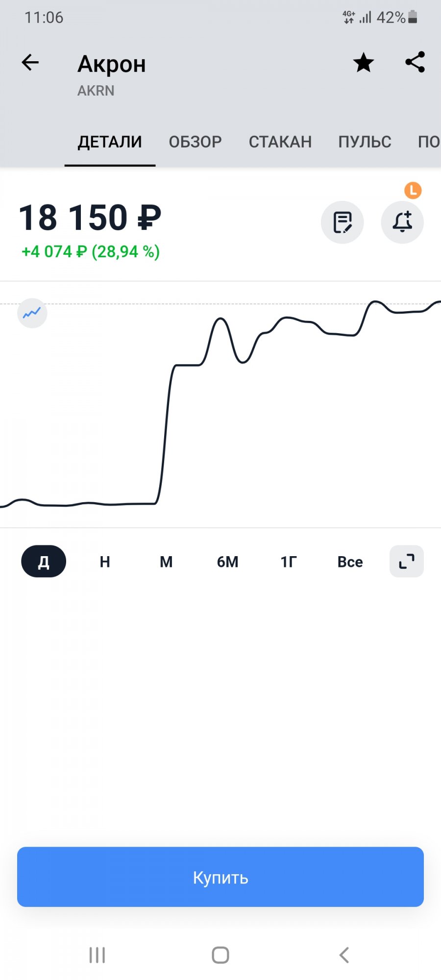This screenshot has height=980, width=441.
Task: Open Android recent apps button
Action: coord(97,955)
